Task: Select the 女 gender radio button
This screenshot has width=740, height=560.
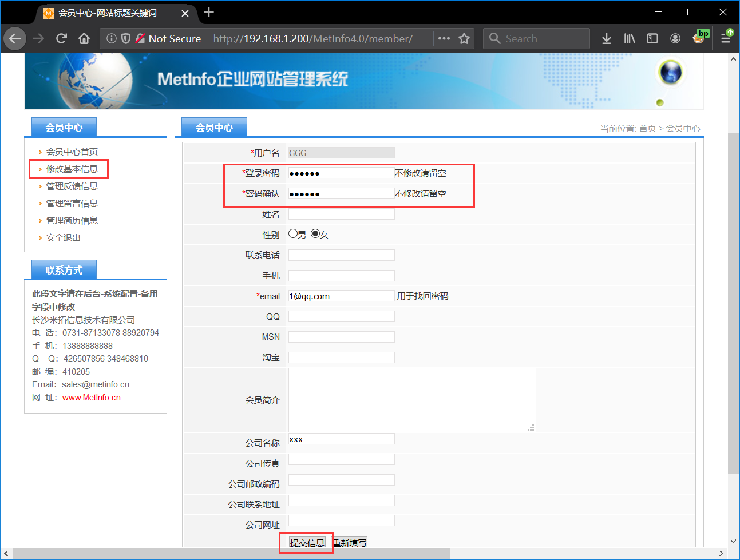Action: coord(315,233)
